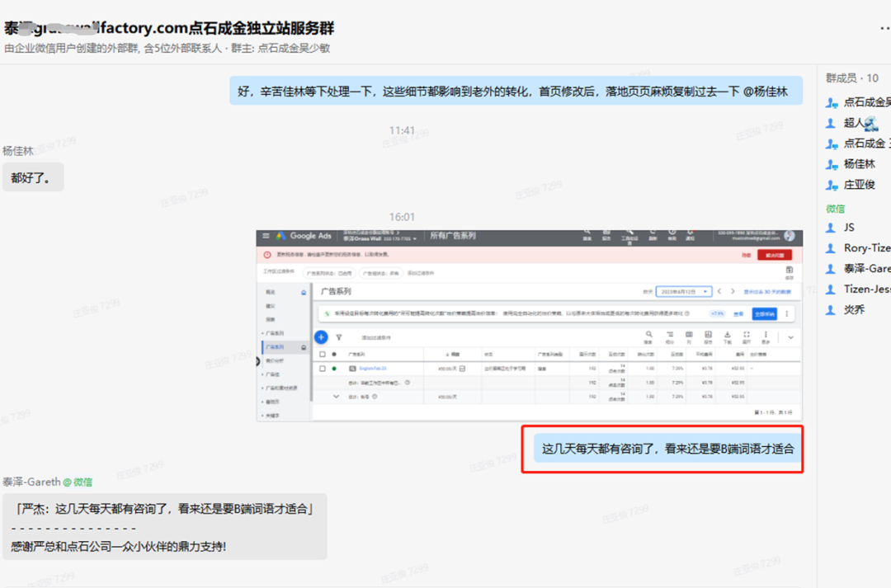The width and height of the screenshot is (891, 588).
Task: Expand the 总计:账号 row chevron
Action: tap(337, 397)
